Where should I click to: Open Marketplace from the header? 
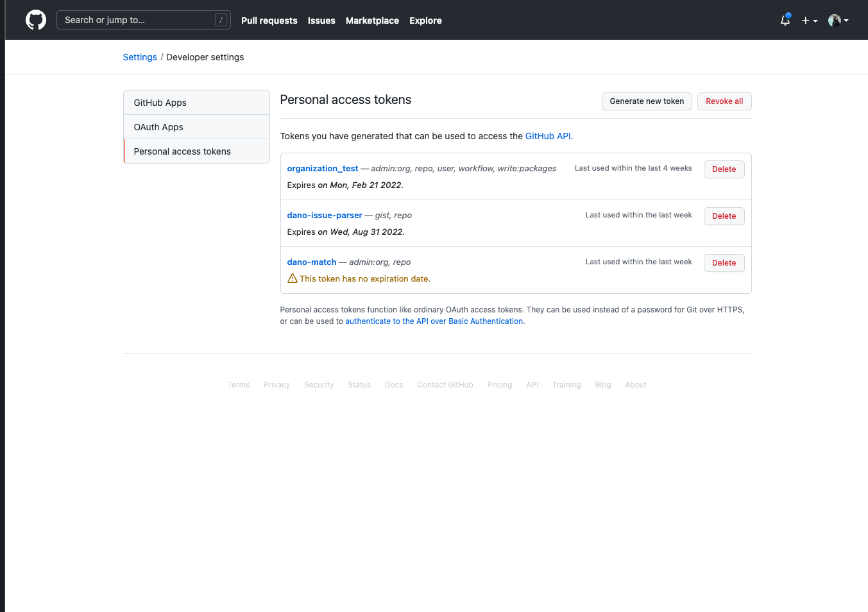(x=372, y=21)
